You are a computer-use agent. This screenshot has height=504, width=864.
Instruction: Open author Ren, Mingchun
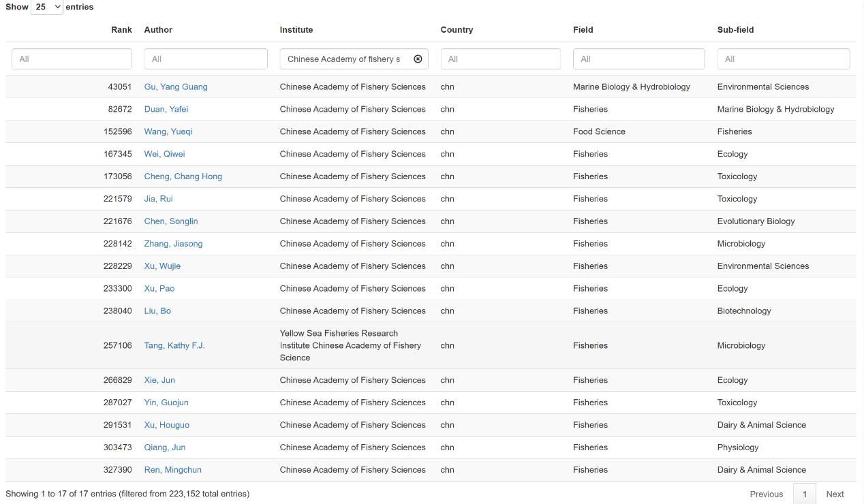coord(173,470)
